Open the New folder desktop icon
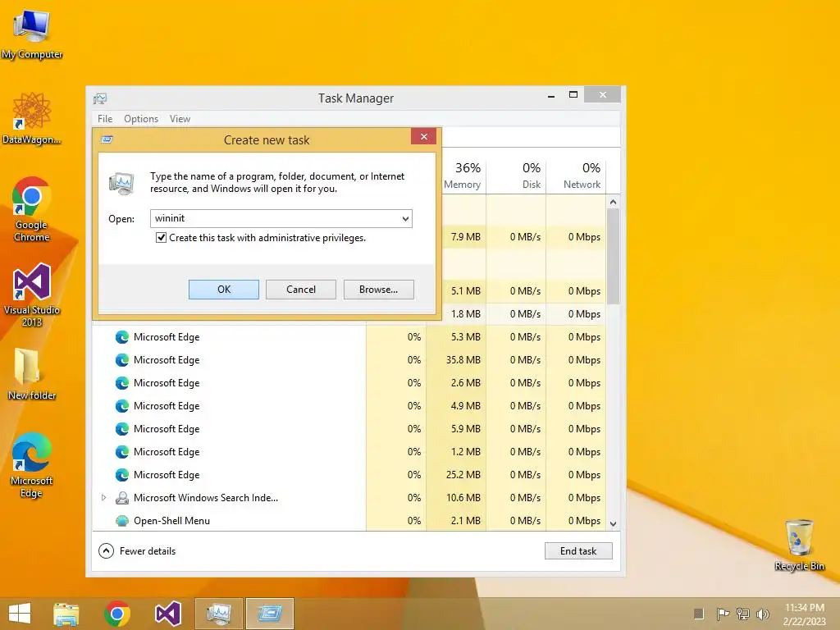 (x=32, y=374)
